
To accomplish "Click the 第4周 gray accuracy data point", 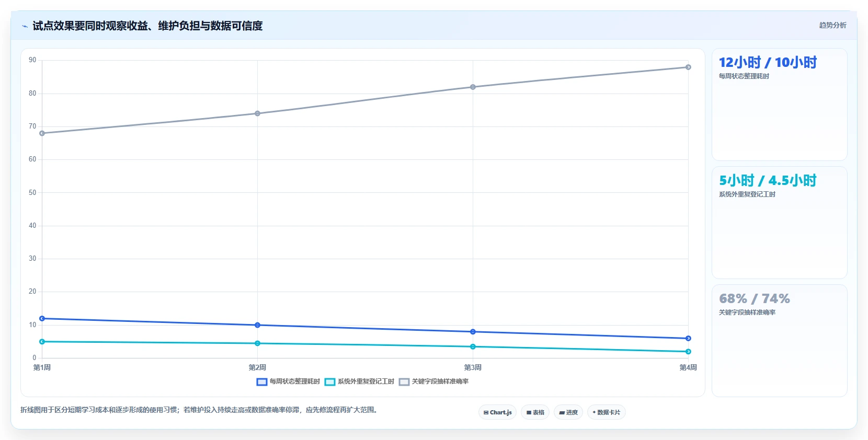I will pos(688,67).
